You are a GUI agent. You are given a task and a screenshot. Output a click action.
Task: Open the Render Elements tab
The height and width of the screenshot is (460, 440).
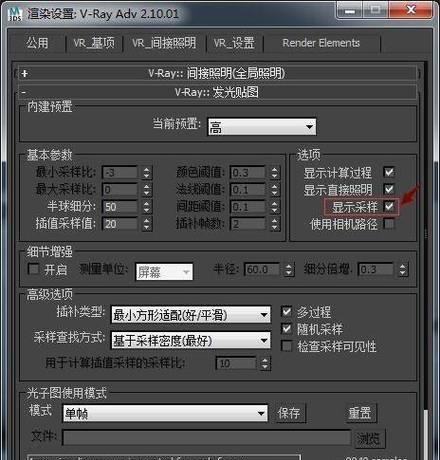(321, 43)
